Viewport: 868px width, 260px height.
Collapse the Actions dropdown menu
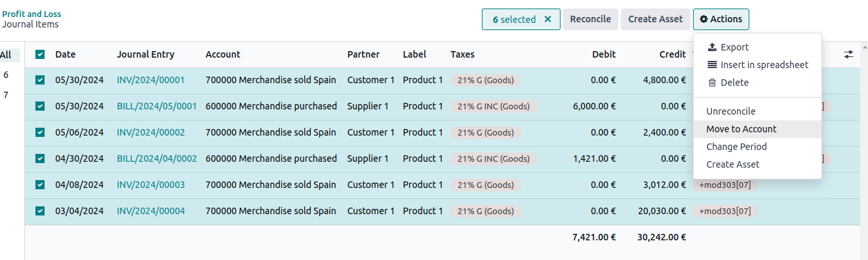point(720,20)
